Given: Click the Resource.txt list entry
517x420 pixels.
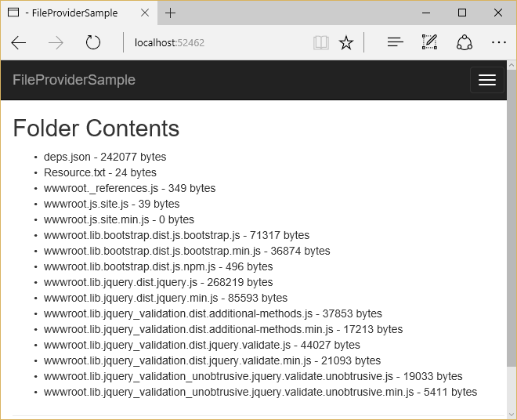Looking at the screenshot, I should [x=100, y=172].
